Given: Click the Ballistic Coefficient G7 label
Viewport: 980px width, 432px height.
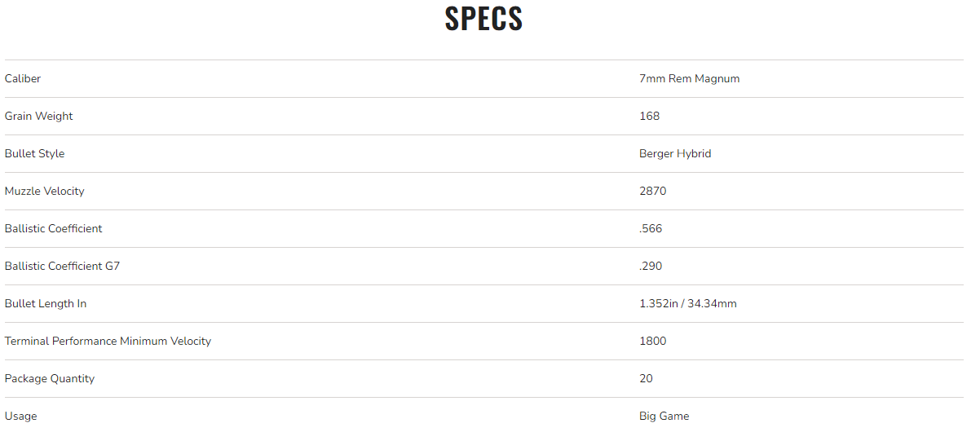Looking at the screenshot, I should tap(62, 267).
